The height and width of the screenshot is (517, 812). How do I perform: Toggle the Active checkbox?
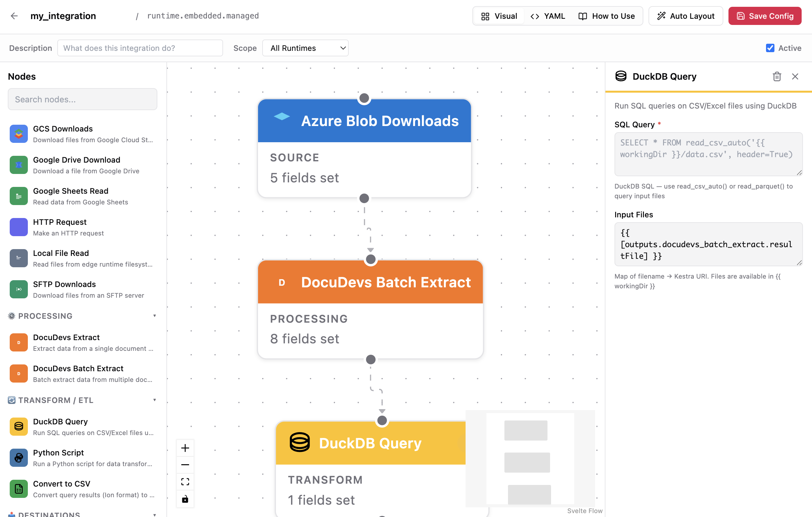770,48
